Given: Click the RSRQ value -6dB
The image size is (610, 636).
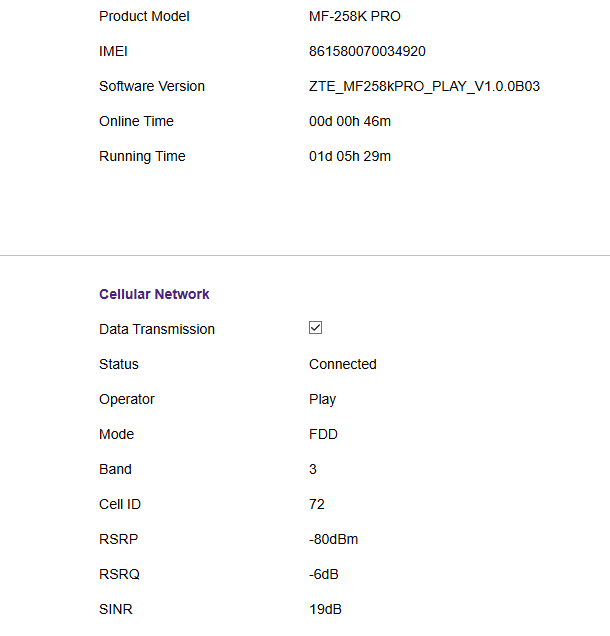Looking at the screenshot, I should click(324, 574).
